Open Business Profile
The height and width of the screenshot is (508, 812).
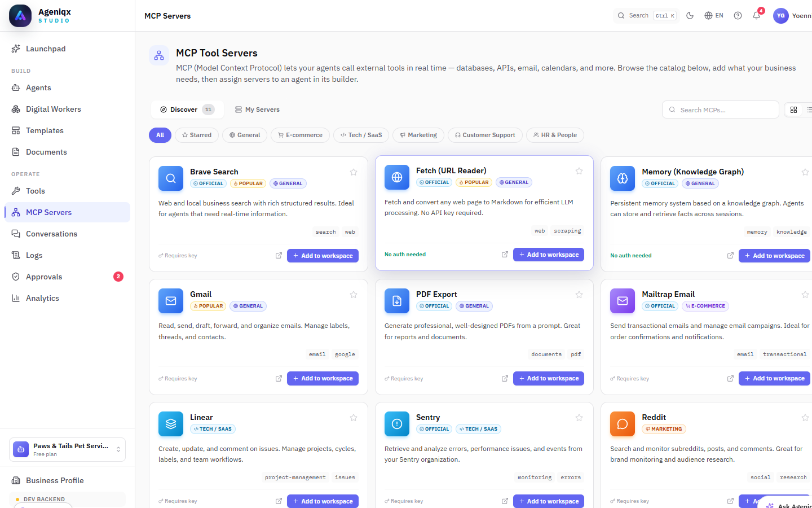68,480
